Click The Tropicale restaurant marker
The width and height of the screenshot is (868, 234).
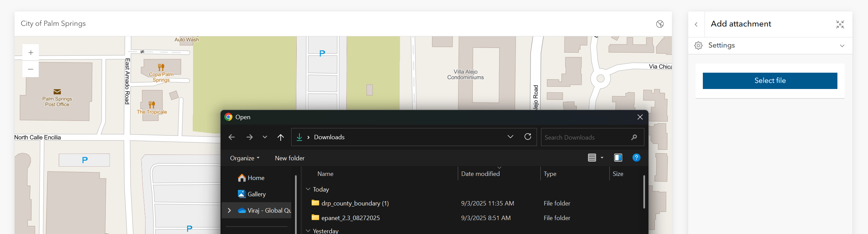pyautogui.click(x=152, y=105)
